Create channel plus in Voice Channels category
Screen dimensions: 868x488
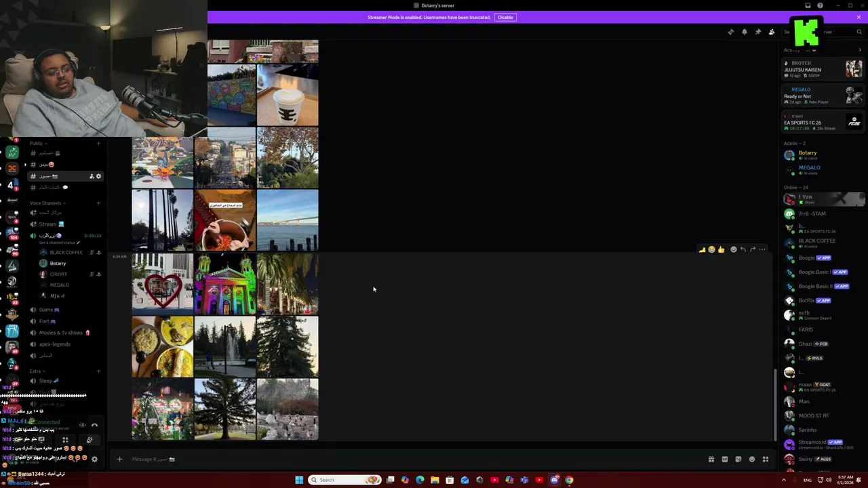(x=98, y=203)
